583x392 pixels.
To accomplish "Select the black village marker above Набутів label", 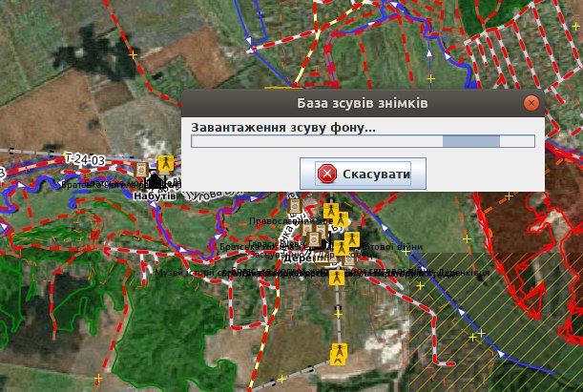I will click(x=155, y=181).
